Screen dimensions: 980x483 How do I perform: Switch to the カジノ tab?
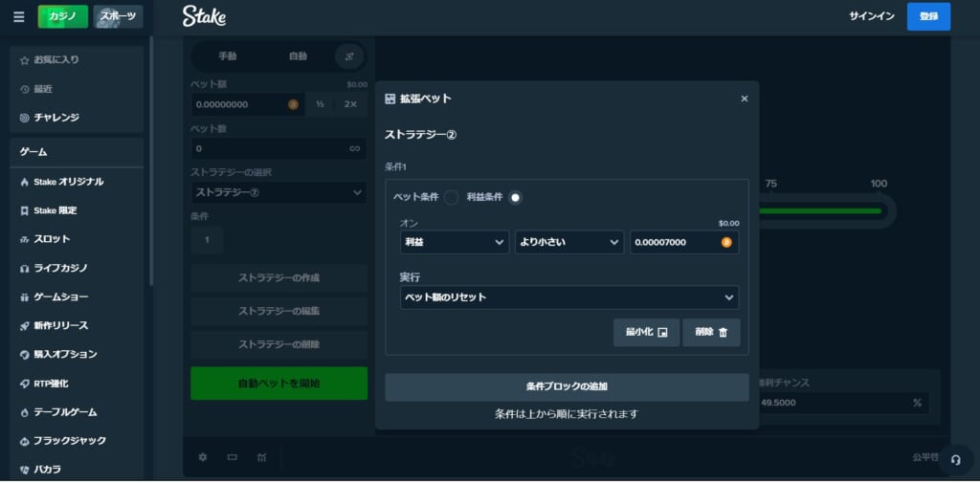tap(62, 17)
